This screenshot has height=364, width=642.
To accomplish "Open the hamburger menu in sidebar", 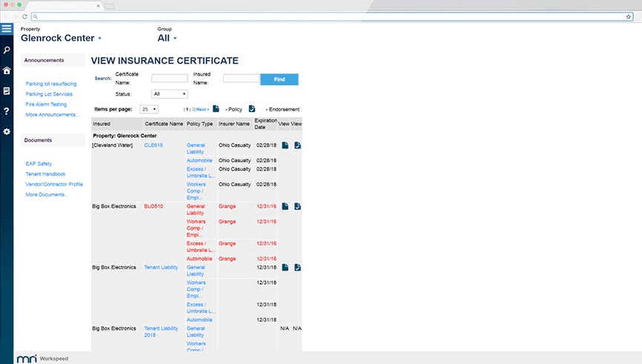I will pos(7,29).
